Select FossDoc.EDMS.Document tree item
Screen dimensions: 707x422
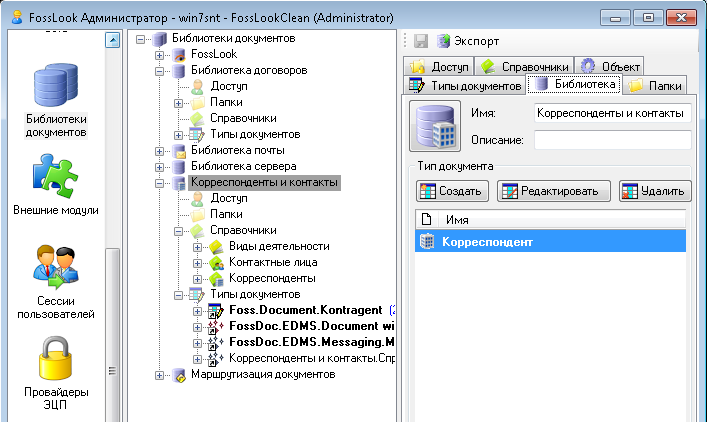[312, 326]
